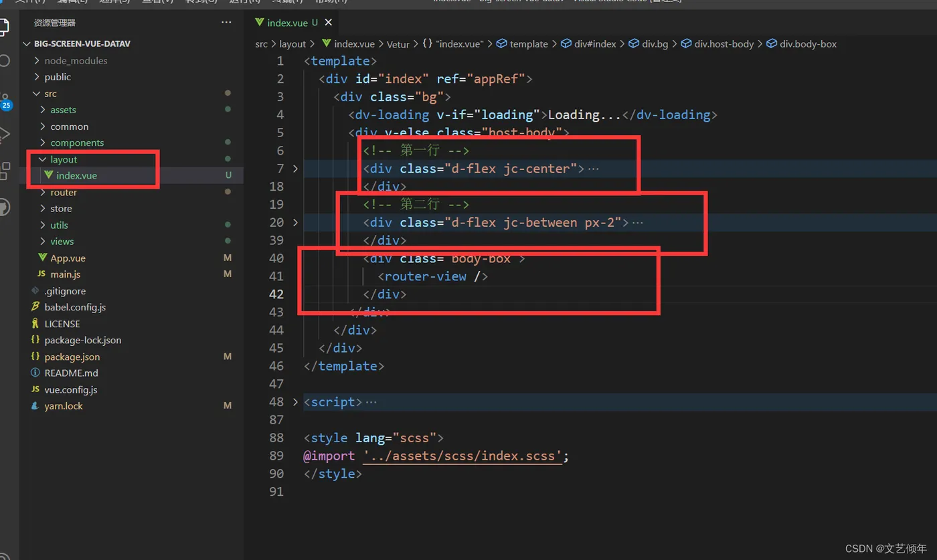Collapse the layout folder
937x560 pixels.
click(x=63, y=159)
